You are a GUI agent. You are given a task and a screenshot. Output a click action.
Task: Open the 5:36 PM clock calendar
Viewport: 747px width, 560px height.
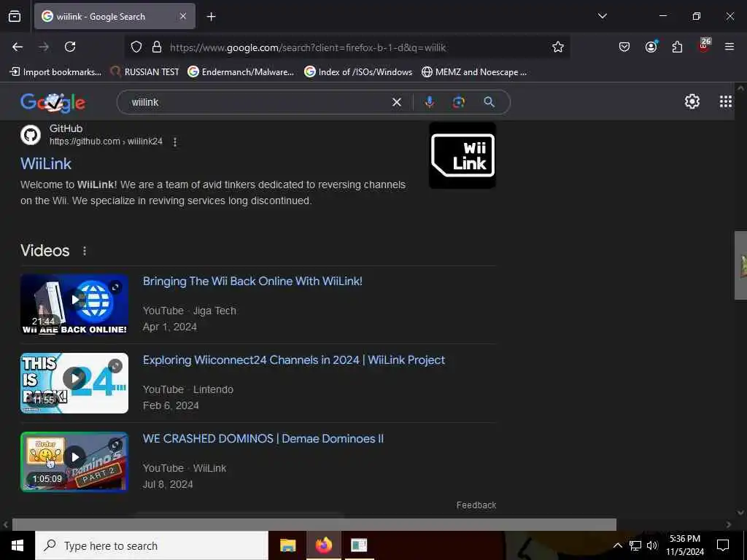click(x=685, y=545)
